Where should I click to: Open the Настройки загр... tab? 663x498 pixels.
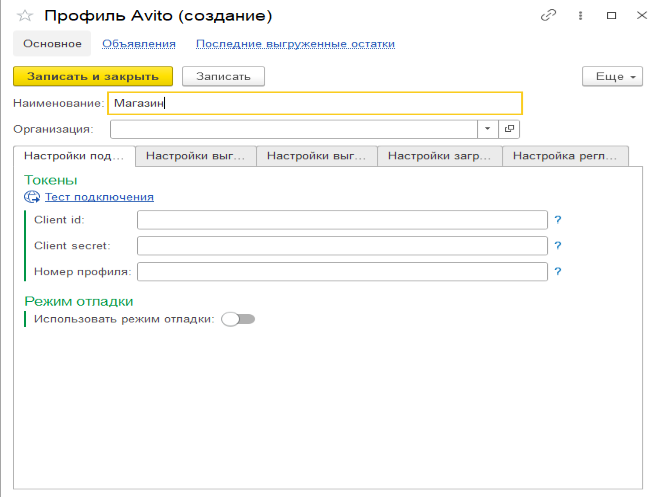(x=439, y=155)
